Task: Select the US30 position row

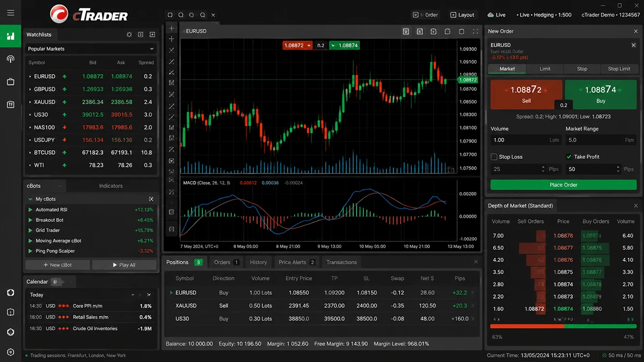Action: 322,319
